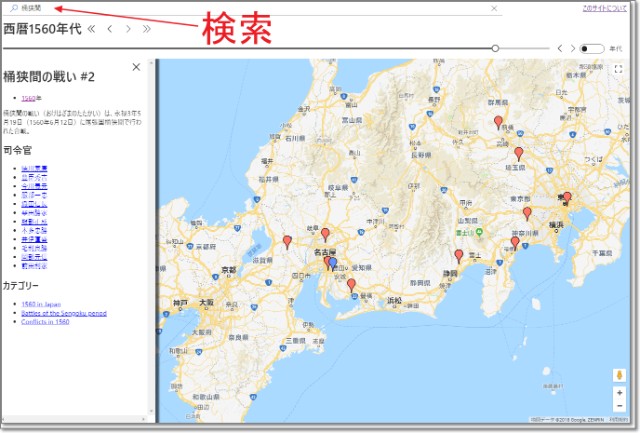This screenshot has width=640, height=433.
Task: Close the 桶狭間の戦い info panel
Action: pyautogui.click(x=137, y=67)
